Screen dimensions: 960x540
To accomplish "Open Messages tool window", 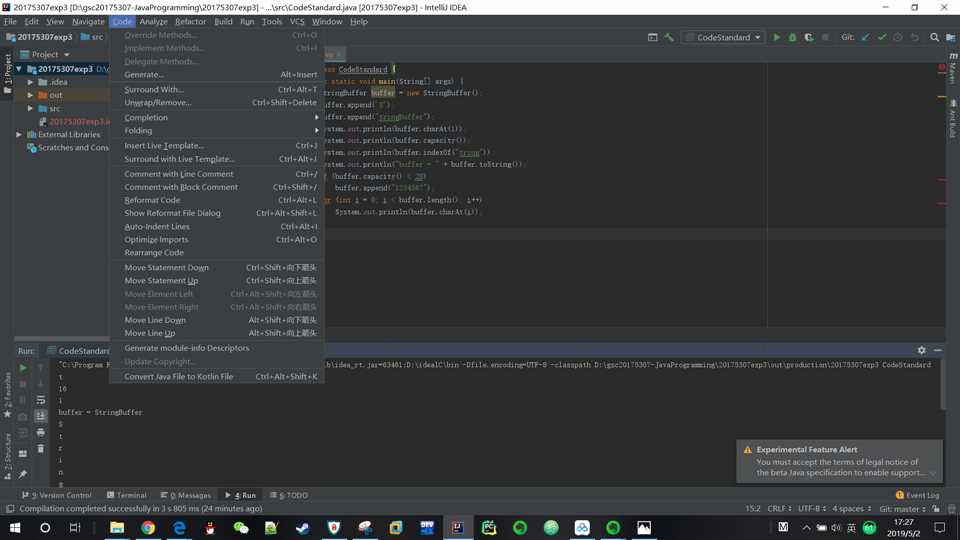I will click(186, 495).
